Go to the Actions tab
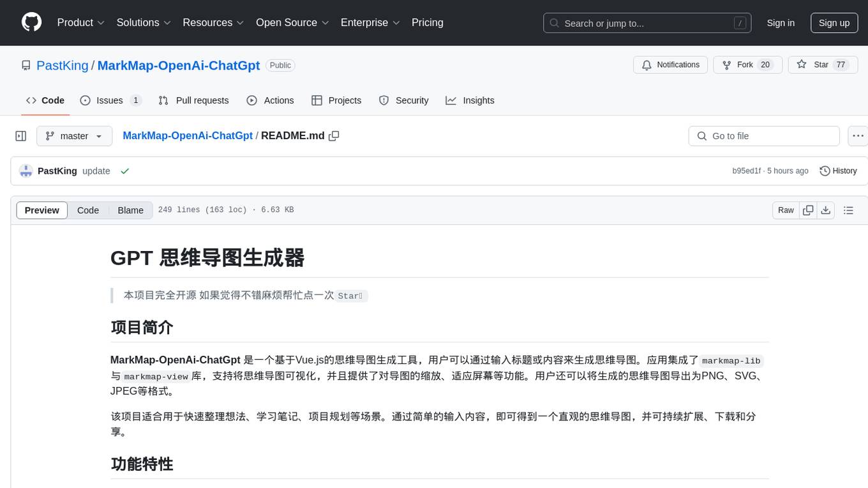 click(x=270, y=100)
